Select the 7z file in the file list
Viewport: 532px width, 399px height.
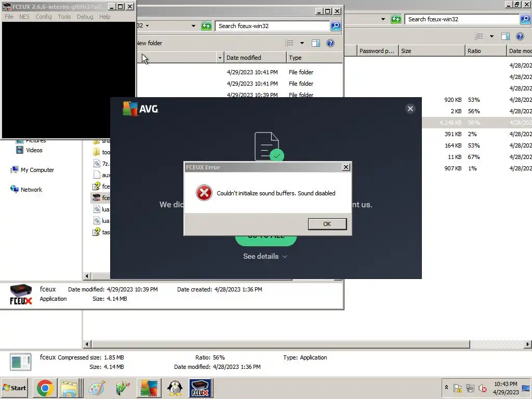(x=101, y=164)
